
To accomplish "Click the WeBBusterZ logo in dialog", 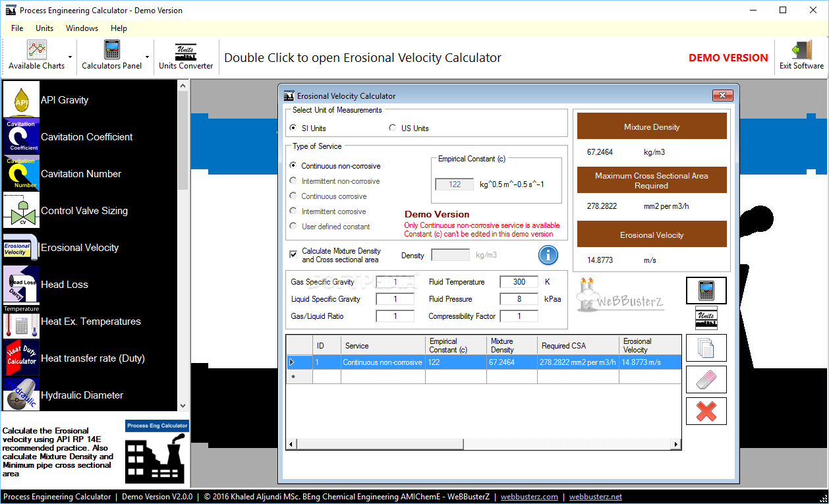I will (x=620, y=294).
